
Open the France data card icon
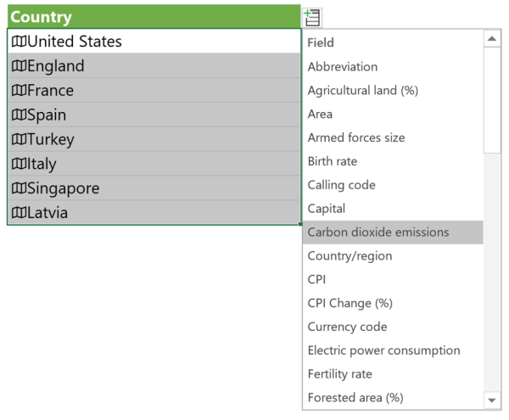point(19,91)
